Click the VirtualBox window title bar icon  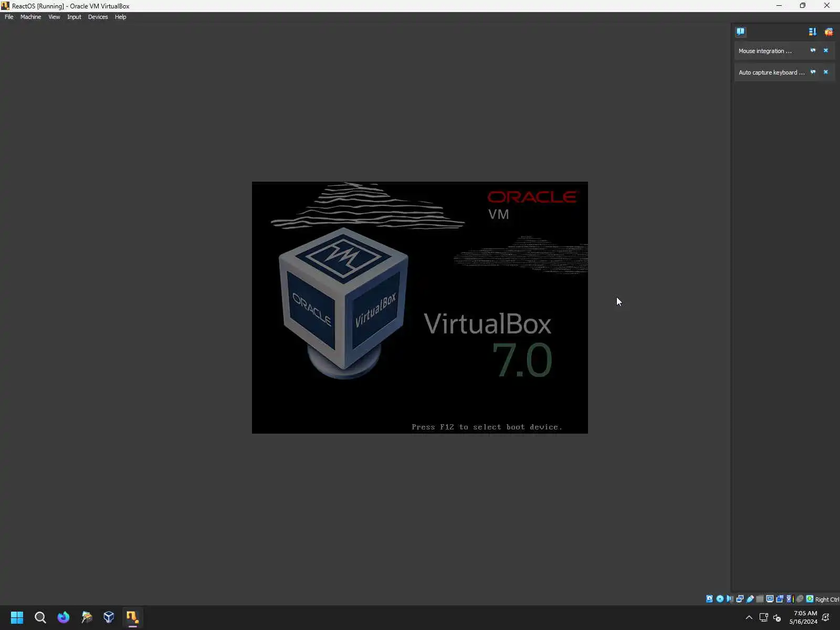[x=5, y=6]
